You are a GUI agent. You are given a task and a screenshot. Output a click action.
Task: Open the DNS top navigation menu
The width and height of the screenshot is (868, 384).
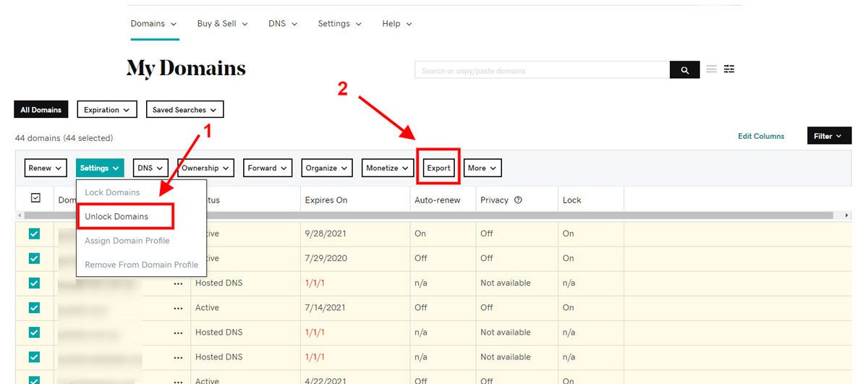click(x=282, y=24)
